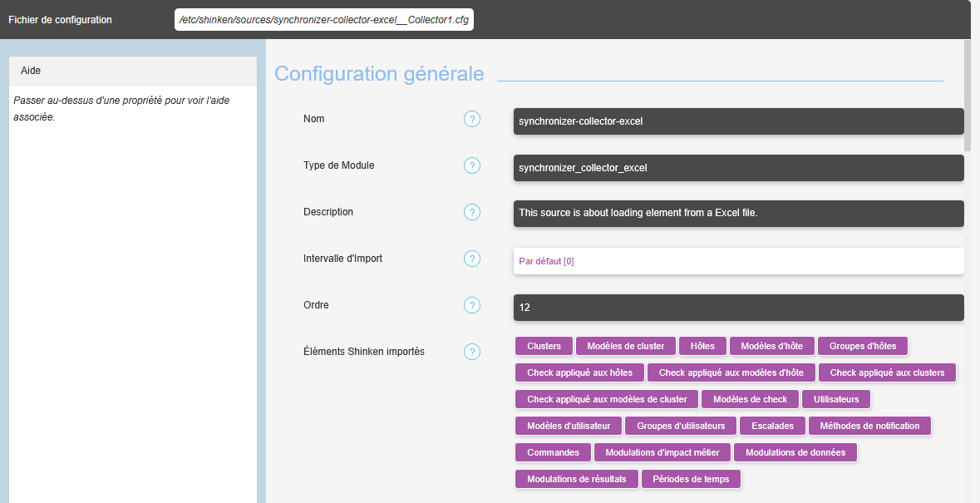Click the vertical scrollbar on the right
980x503 pixels.
(x=968, y=96)
